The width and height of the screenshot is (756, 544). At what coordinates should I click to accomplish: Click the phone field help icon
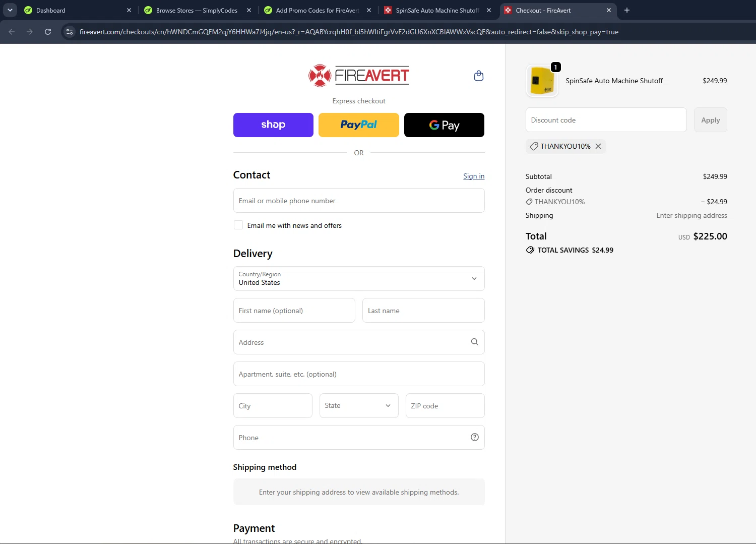(474, 437)
